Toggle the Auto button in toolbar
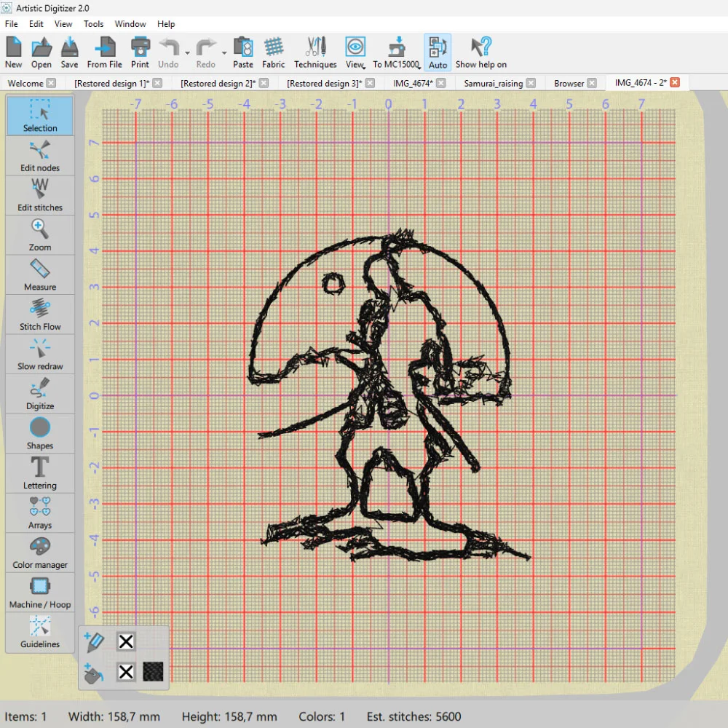This screenshot has height=728, width=728. coord(438,53)
